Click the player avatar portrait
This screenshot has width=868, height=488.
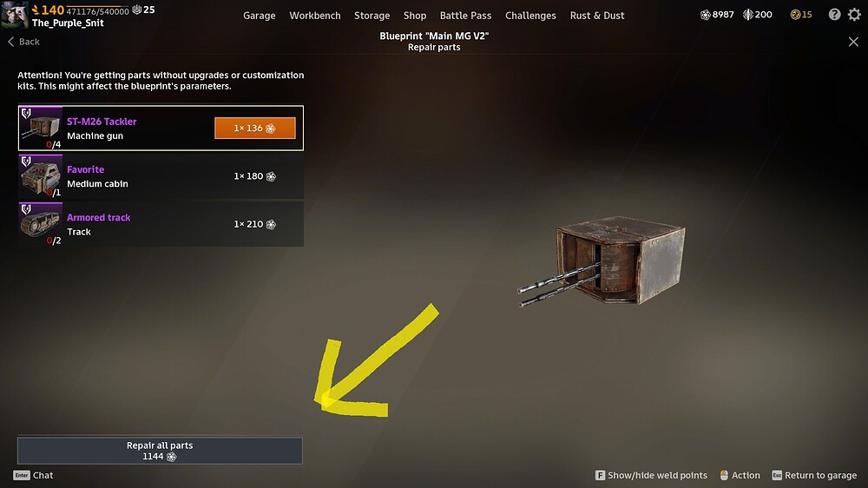[15, 15]
